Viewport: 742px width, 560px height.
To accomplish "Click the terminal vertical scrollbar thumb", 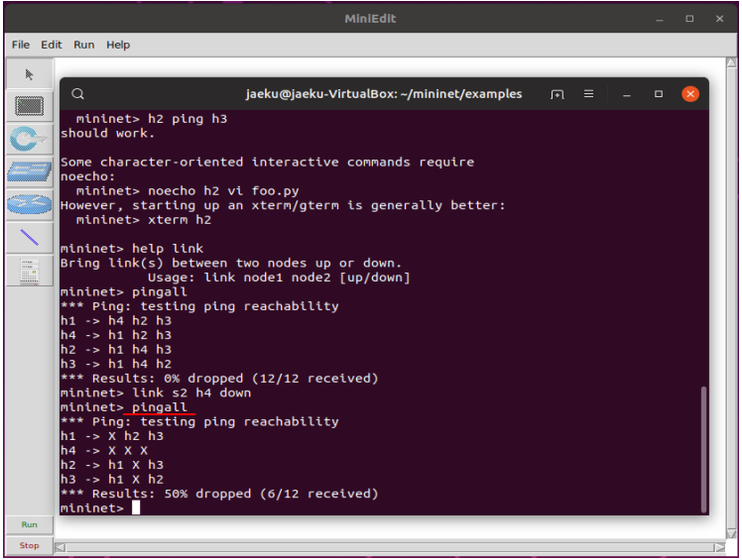I will [x=703, y=449].
